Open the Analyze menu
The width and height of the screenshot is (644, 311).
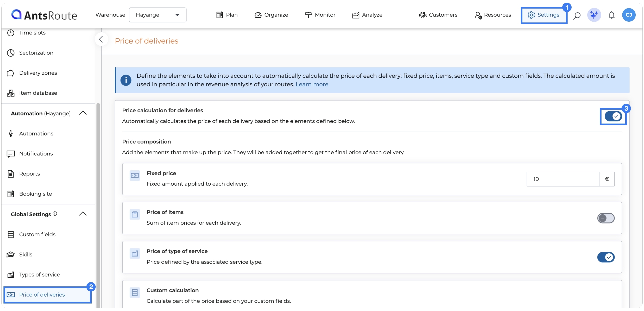tap(367, 15)
